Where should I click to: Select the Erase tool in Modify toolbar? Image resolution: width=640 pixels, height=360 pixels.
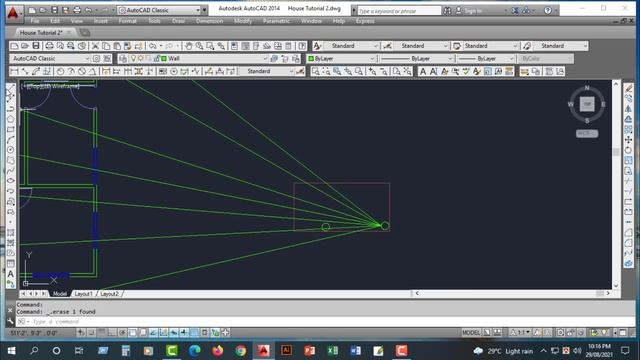629,88
